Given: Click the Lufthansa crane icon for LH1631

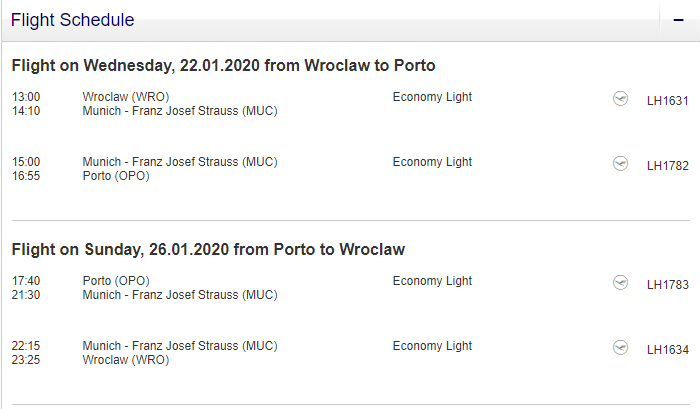Looking at the screenshot, I should click(x=621, y=99).
